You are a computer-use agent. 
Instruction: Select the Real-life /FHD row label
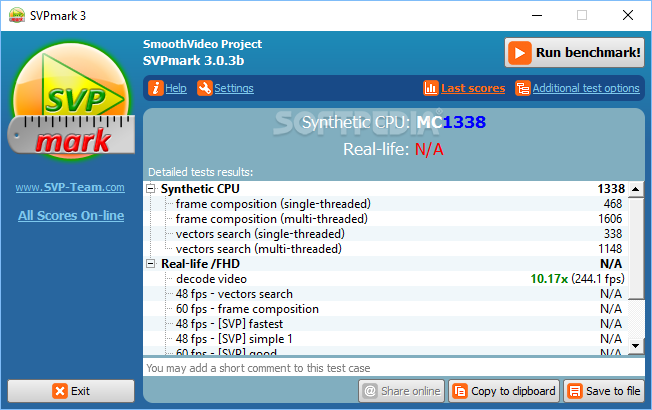click(200, 264)
